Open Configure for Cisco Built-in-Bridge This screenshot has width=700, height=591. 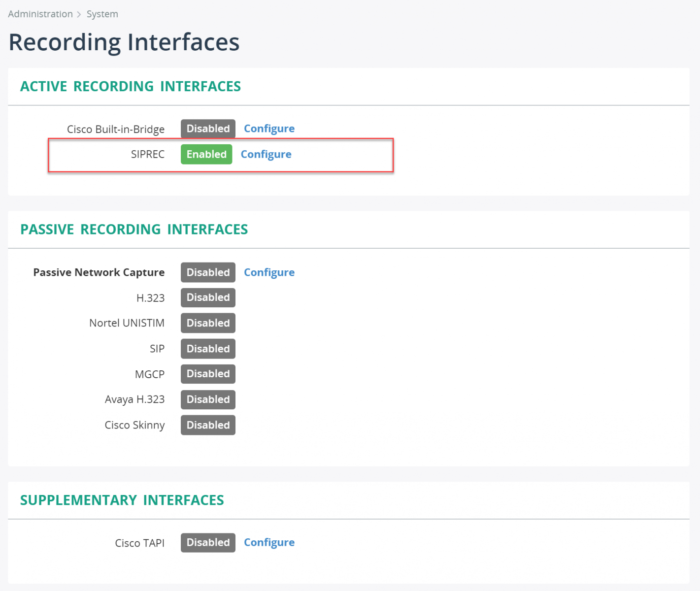pyautogui.click(x=269, y=129)
